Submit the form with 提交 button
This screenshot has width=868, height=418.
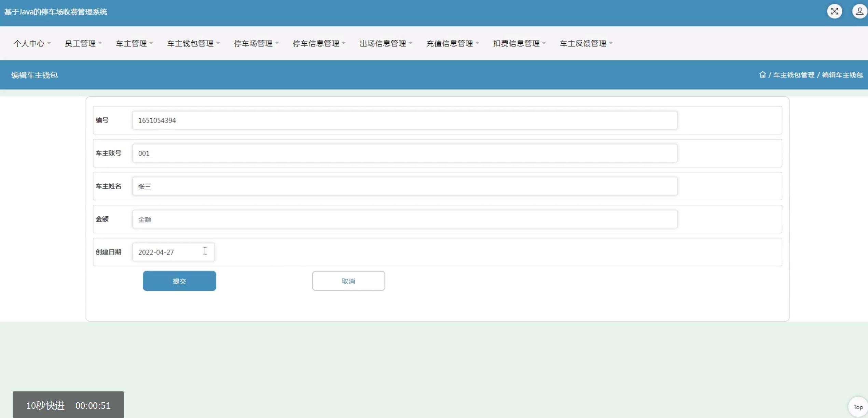(x=179, y=281)
